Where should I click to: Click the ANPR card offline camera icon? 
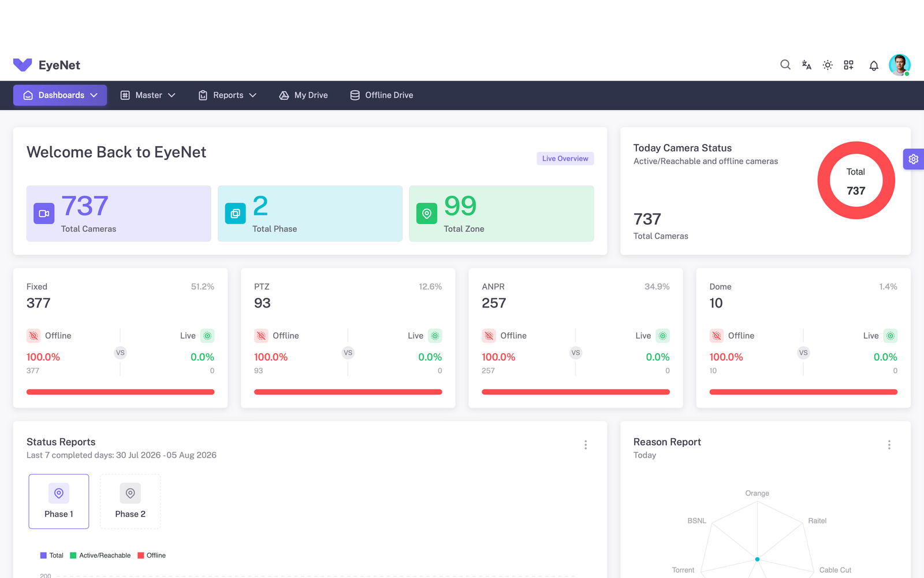pyautogui.click(x=489, y=336)
